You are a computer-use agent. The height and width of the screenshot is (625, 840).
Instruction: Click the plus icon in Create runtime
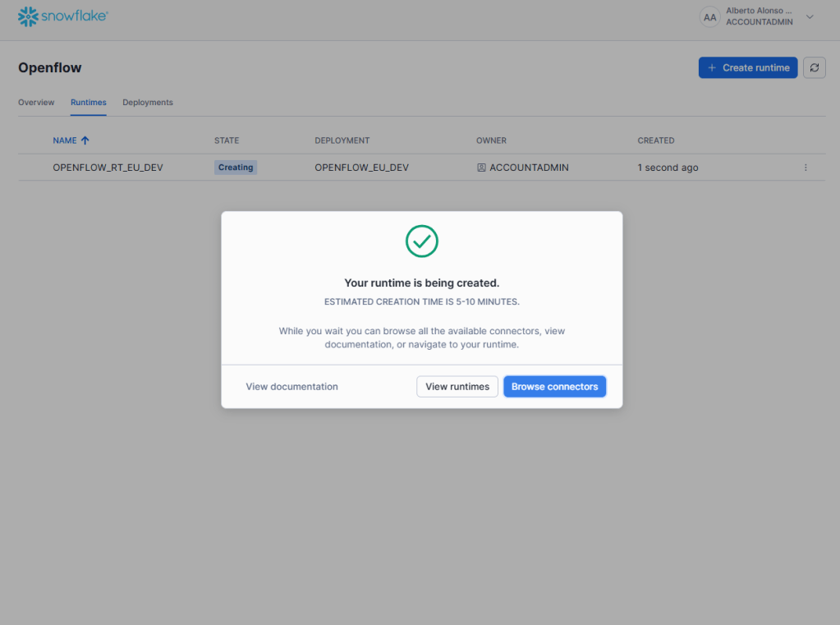(x=712, y=68)
